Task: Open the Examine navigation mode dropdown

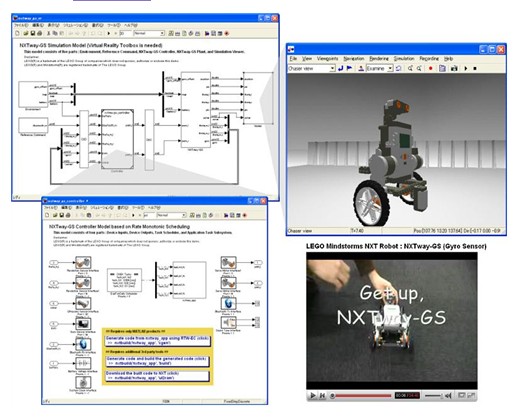Action: point(379,68)
